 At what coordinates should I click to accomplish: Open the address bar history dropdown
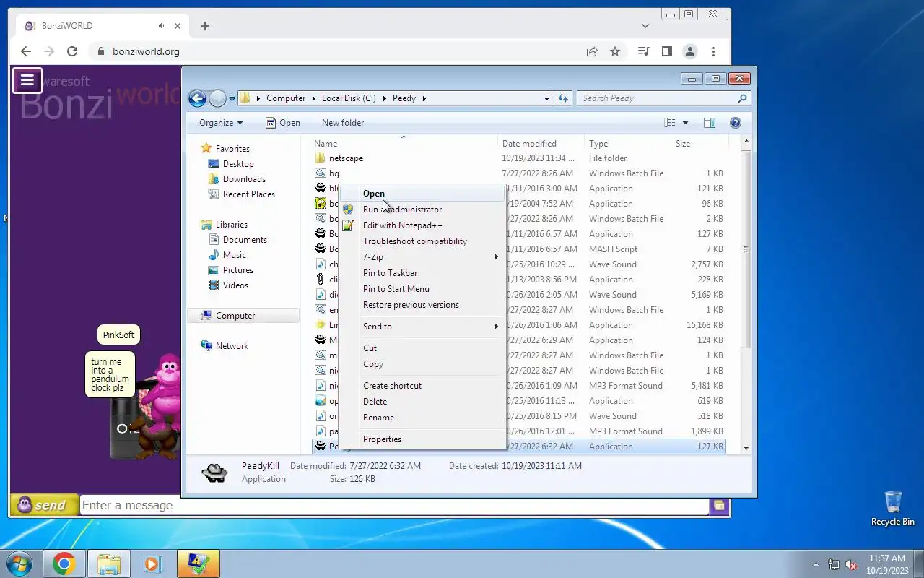[546, 98]
